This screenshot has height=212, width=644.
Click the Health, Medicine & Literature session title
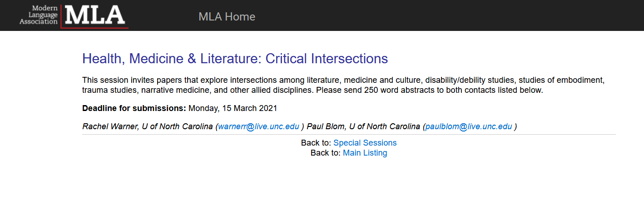click(x=235, y=59)
